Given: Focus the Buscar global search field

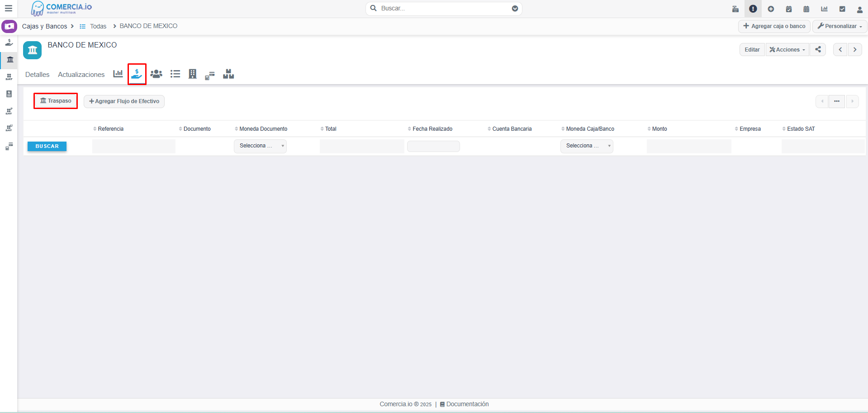Looking at the screenshot, I should coord(444,9).
